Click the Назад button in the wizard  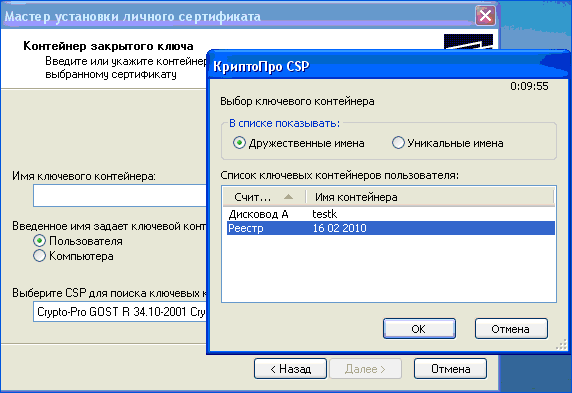pos(290,369)
